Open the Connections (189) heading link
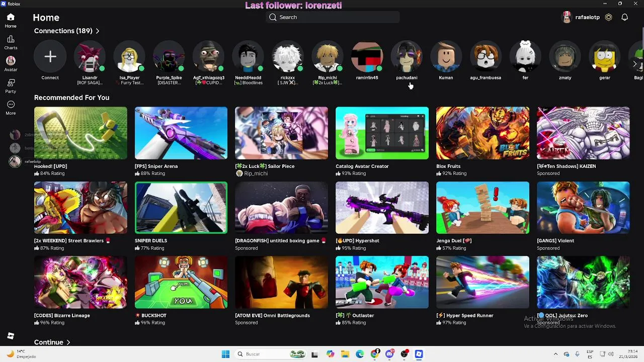This screenshot has width=644, height=362. 63,31
